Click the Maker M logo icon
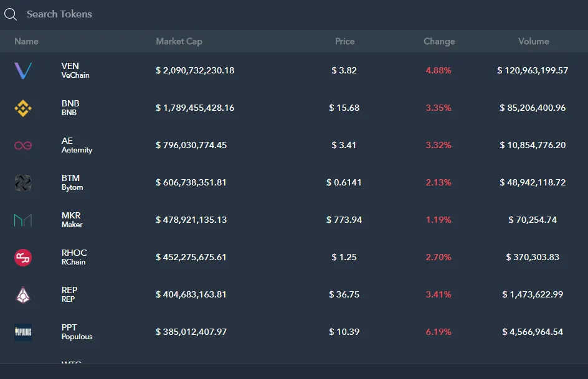Screen dimensions: 588x379 point(23,220)
